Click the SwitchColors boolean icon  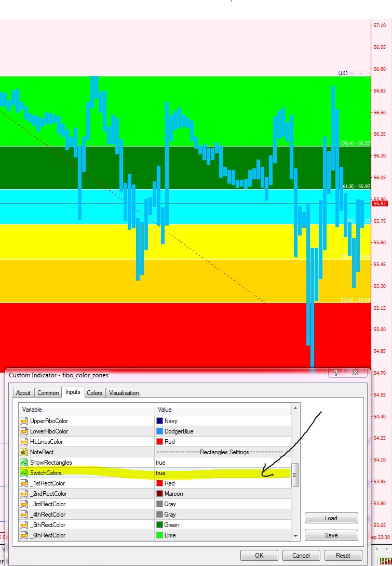coord(24,473)
